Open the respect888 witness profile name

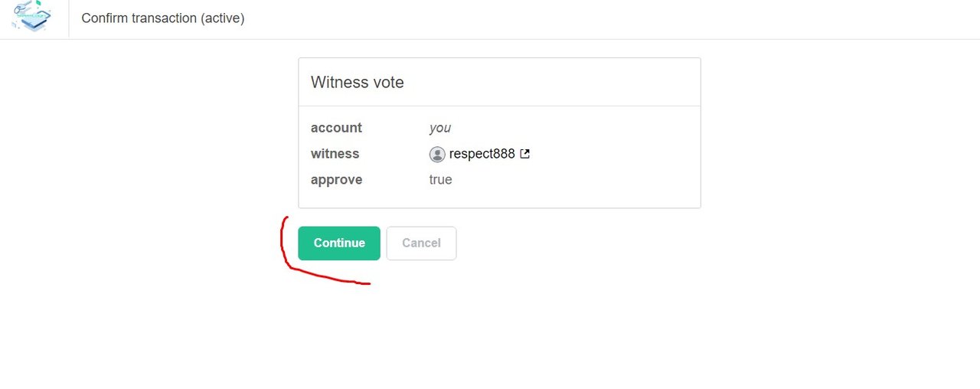tap(482, 154)
